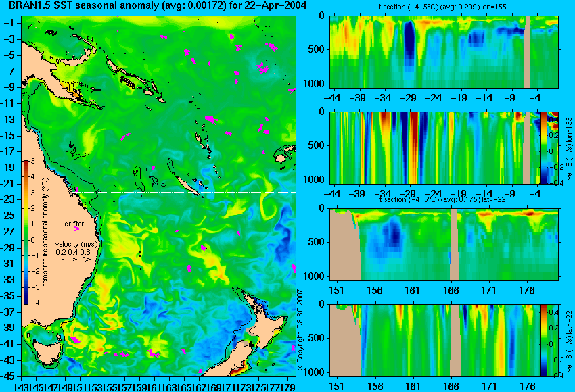Click the '176' tick under the lat=-22 temperature section
The height and width of the screenshot is (392, 575).
click(527, 291)
